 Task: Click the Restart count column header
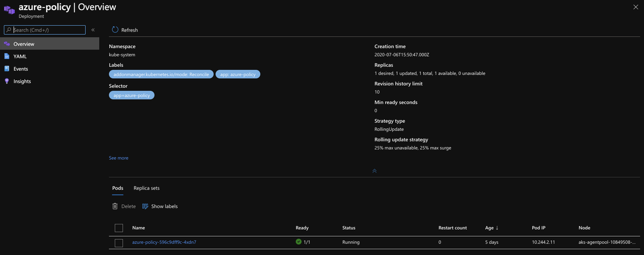click(x=453, y=228)
